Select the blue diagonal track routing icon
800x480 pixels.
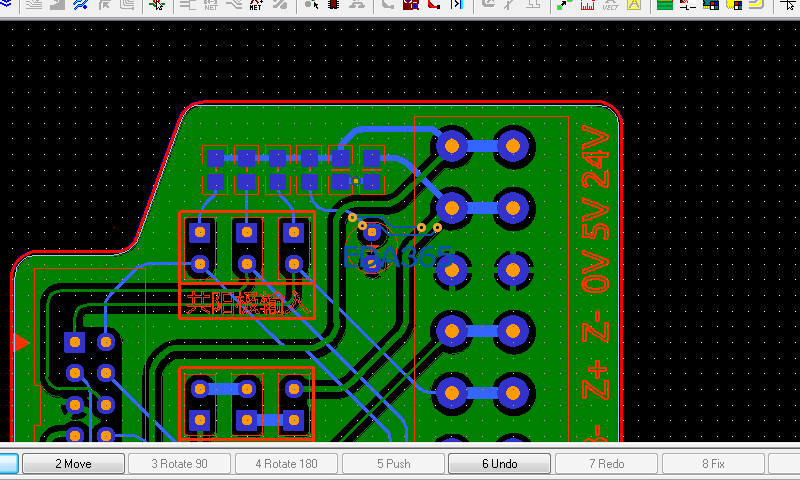coord(80,5)
